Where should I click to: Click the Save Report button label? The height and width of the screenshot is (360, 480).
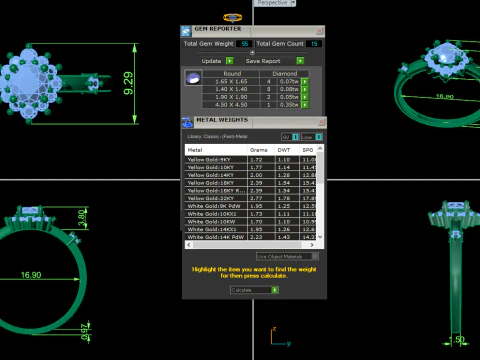coord(263,61)
